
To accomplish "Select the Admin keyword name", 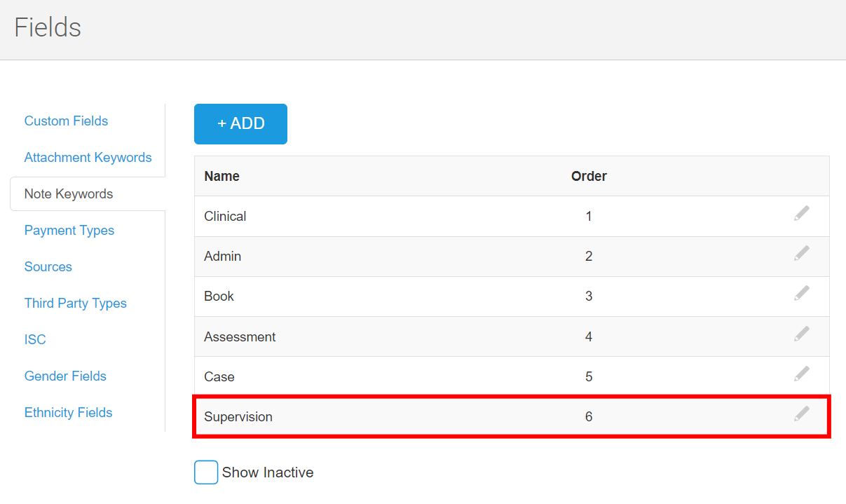I will click(x=223, y=257).
